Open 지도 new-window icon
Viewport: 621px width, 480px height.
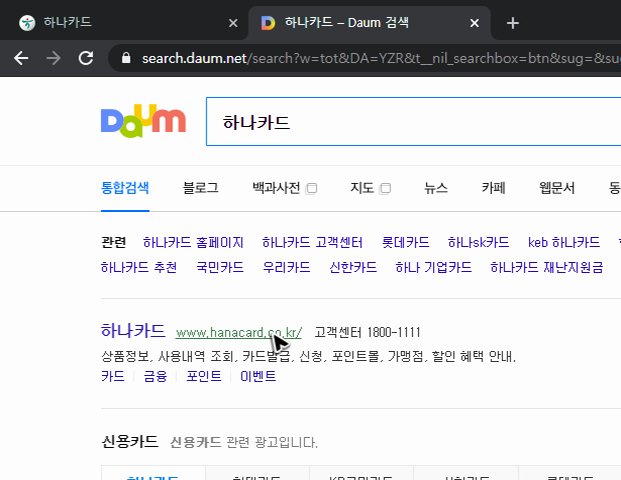tap(385, 189)
